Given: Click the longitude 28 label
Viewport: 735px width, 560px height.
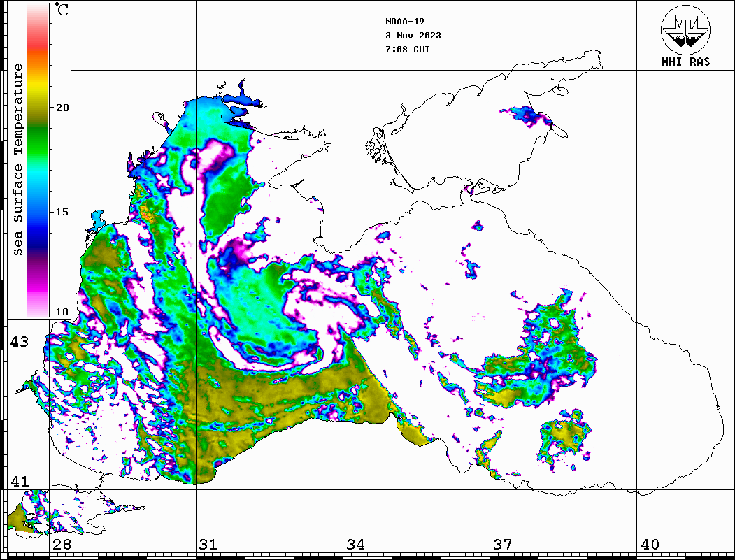Looking at the screenshot, I should (x=62, y=545).
